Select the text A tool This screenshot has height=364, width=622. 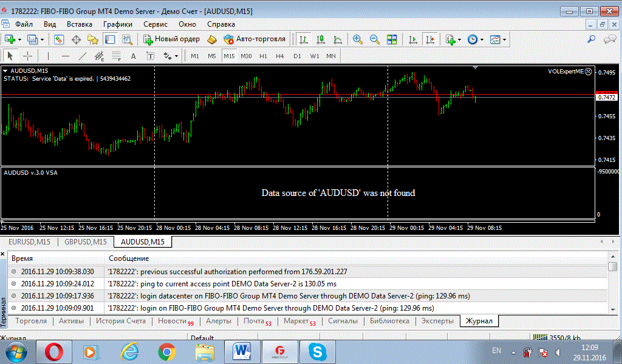tap(133, 56)
